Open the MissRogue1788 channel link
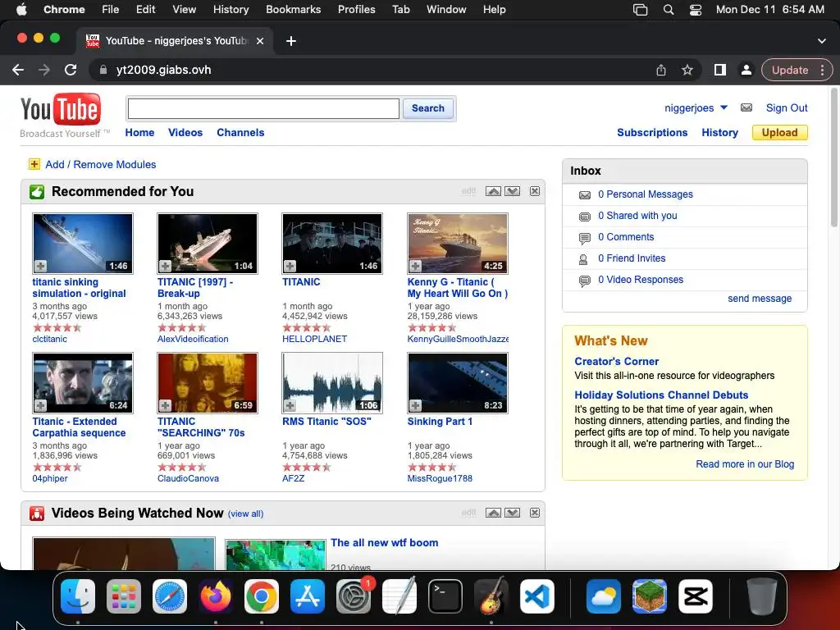The image size is (840, 630). [440, 478]
